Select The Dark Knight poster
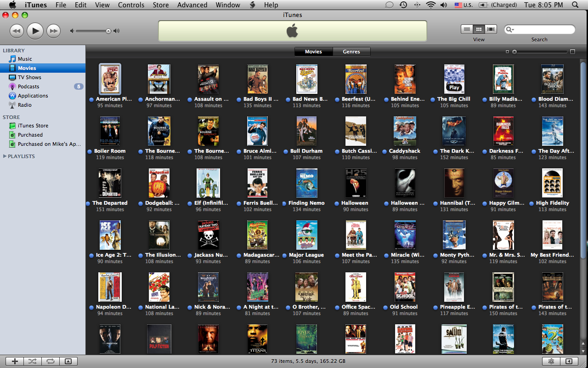The height and width of the screenshot is (368, 588). [454, 131]
